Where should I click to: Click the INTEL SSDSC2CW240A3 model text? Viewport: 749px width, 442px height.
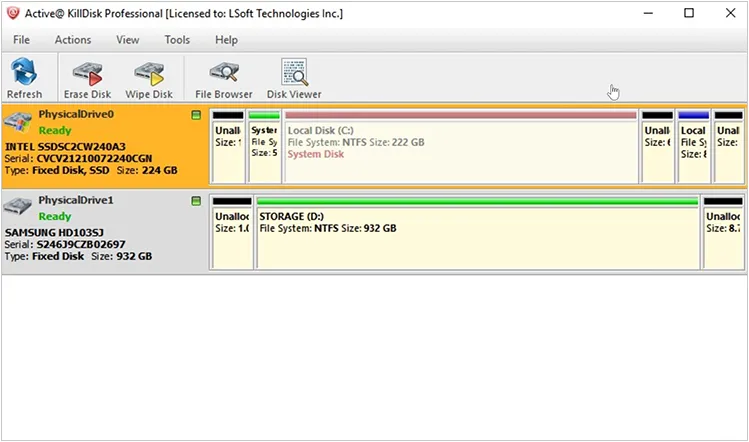[65, 146]
